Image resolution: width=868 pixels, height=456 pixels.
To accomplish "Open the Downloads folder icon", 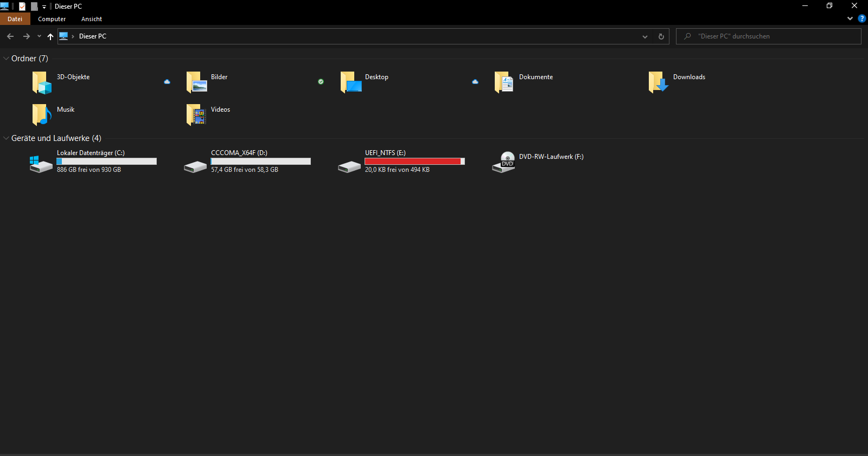I will [x=659, y=82].
